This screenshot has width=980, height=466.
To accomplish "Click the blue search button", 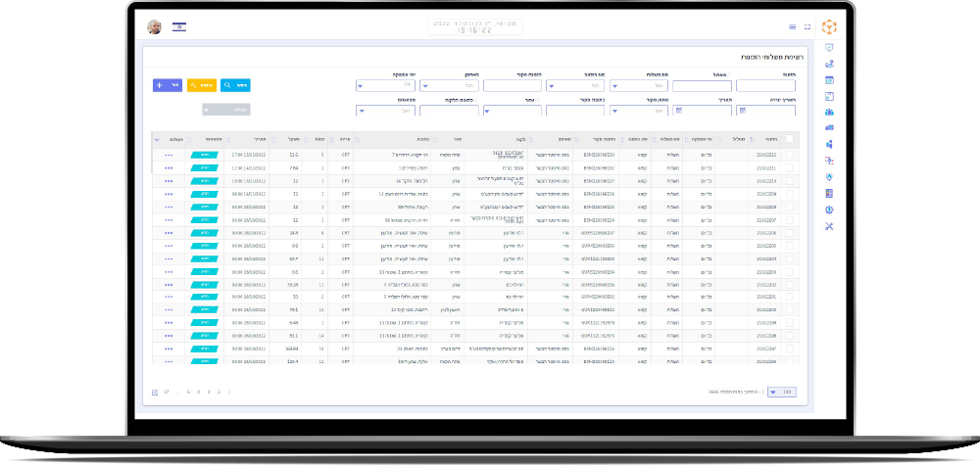I will (235, 85).
